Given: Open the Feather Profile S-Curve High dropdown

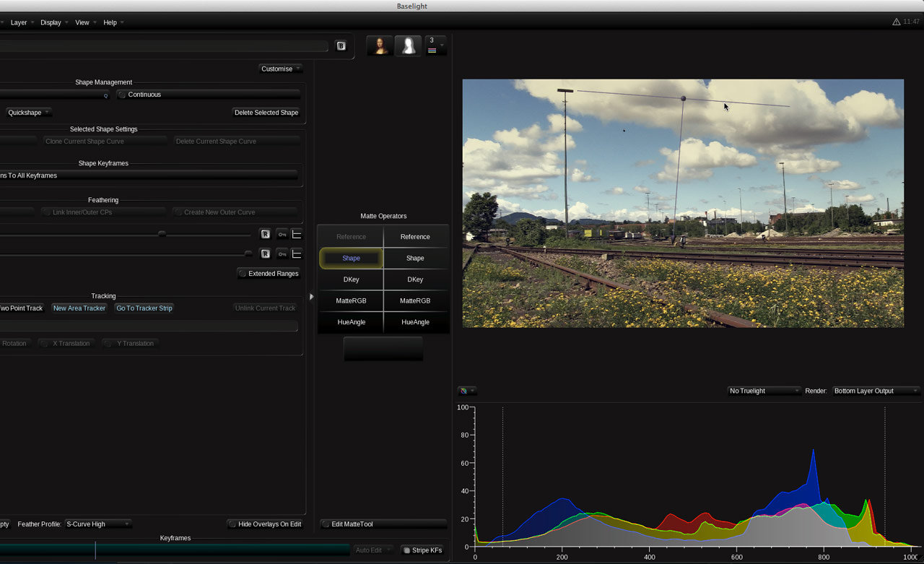Looking at the screenshot, I should [x=97, y=524].
